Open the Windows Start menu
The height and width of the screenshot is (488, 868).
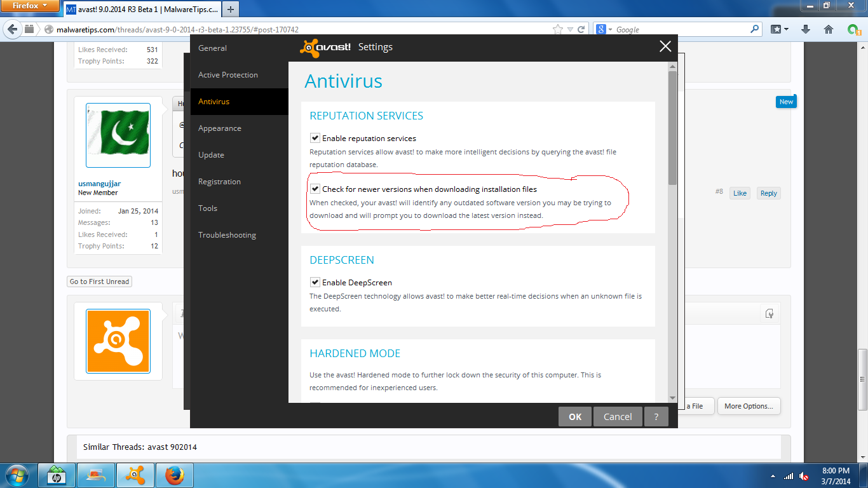tap(16, 475)
